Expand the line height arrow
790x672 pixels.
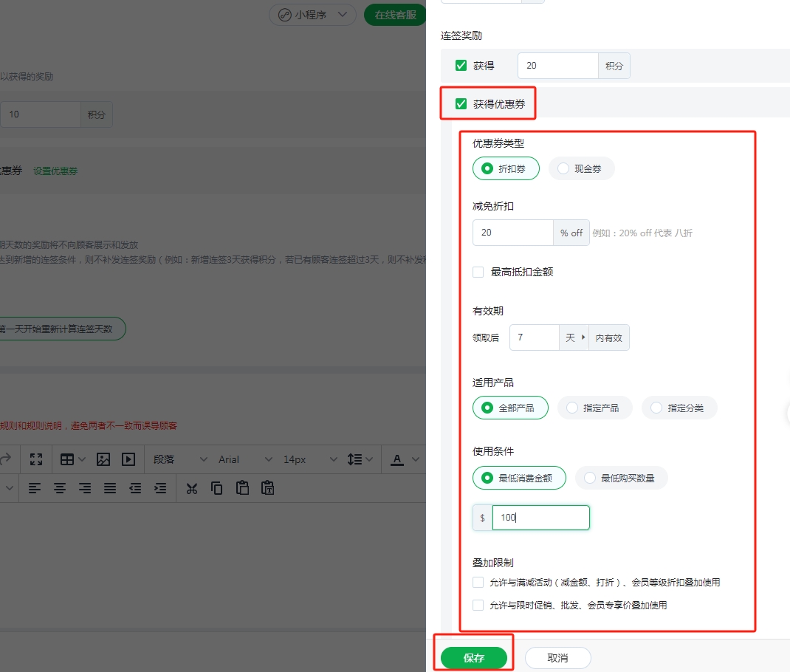pos(369,459)
